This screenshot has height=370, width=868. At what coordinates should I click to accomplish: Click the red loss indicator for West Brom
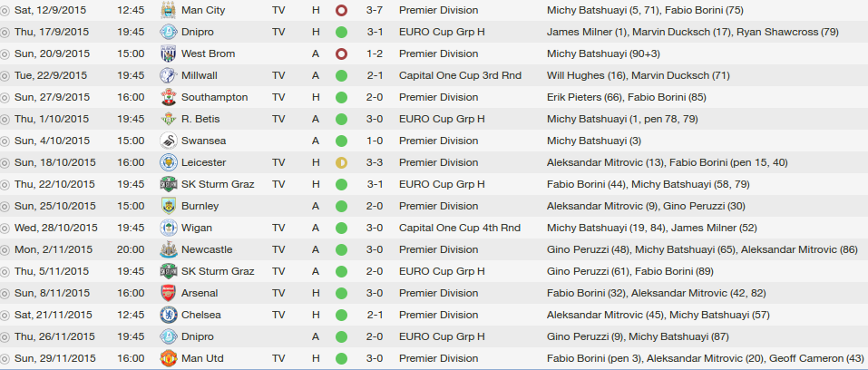click(342, 54)
